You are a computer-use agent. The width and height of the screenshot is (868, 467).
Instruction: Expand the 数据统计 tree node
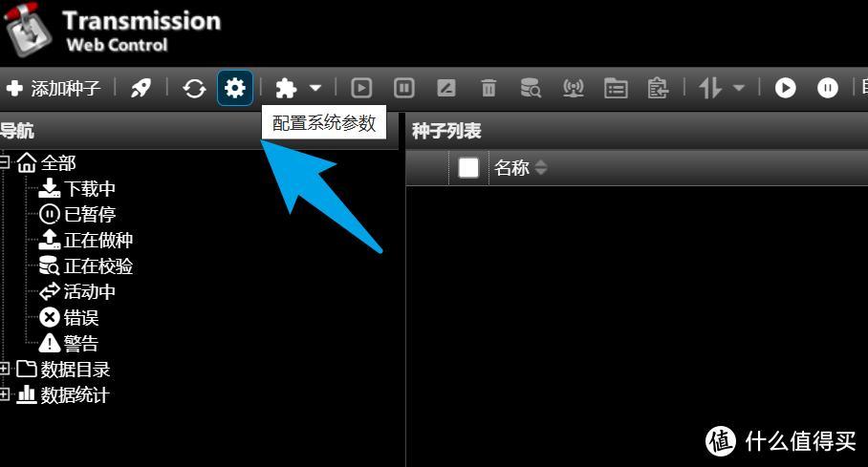point(5,394)
